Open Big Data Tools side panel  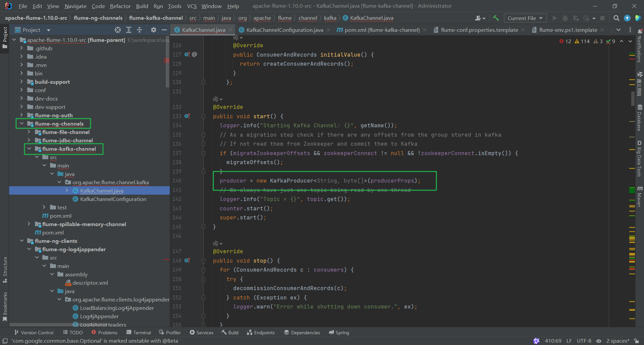pos(640,158)
